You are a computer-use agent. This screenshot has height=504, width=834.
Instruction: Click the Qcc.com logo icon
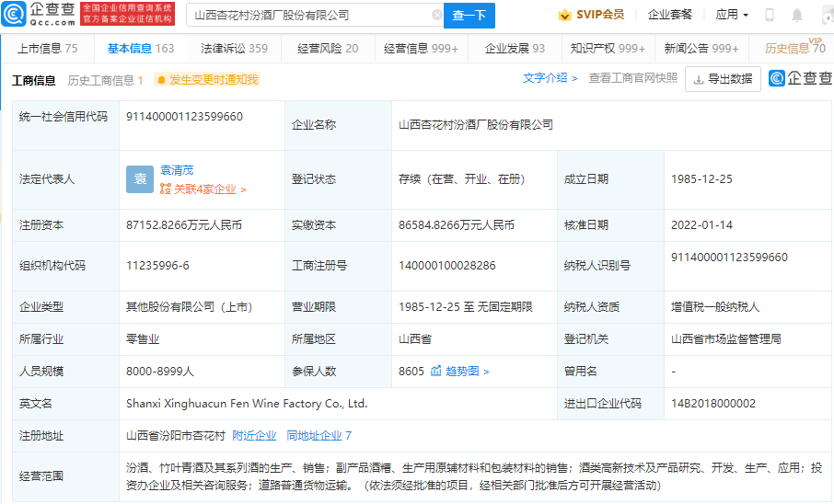pos(13,15)
